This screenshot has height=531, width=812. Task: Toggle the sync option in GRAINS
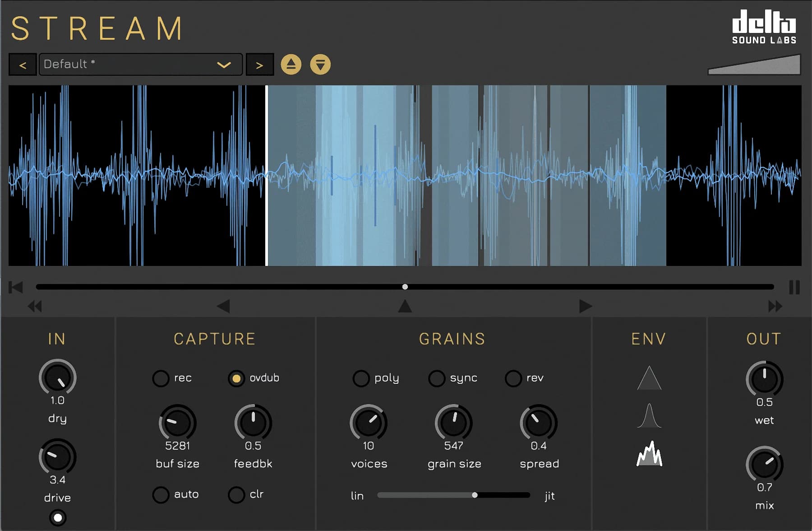pos(436,378)
